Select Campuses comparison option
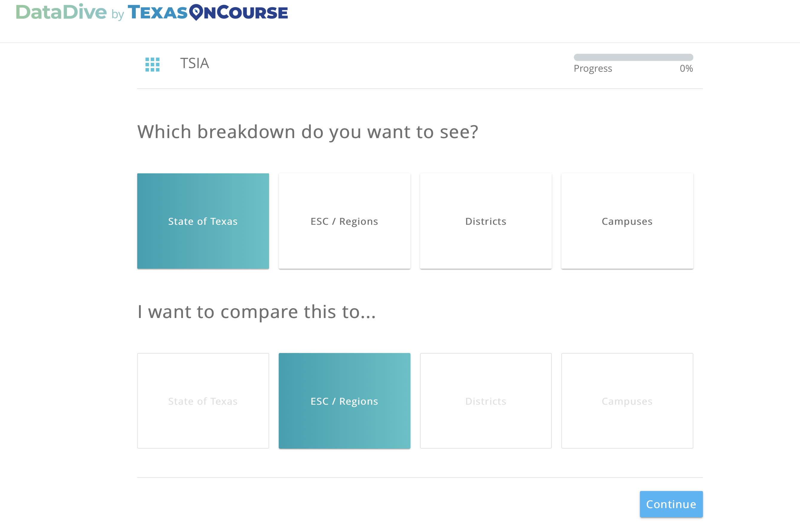This screenshot has width=800, height=532. pos(627,401)
